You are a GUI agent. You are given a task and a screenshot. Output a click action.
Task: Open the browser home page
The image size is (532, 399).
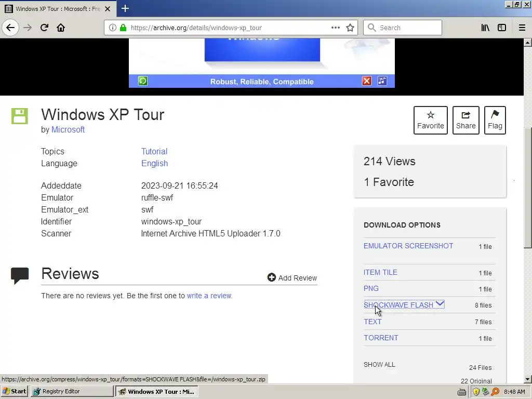click(x=61, y=28)
